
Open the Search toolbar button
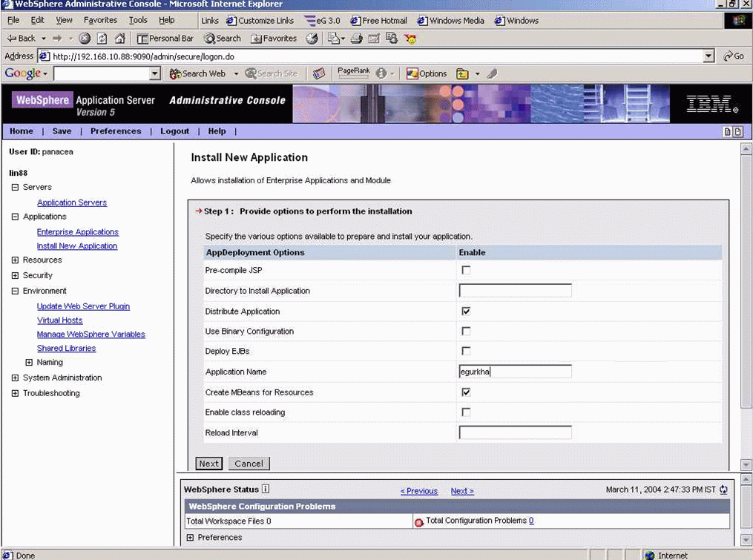tap(223, 39)
